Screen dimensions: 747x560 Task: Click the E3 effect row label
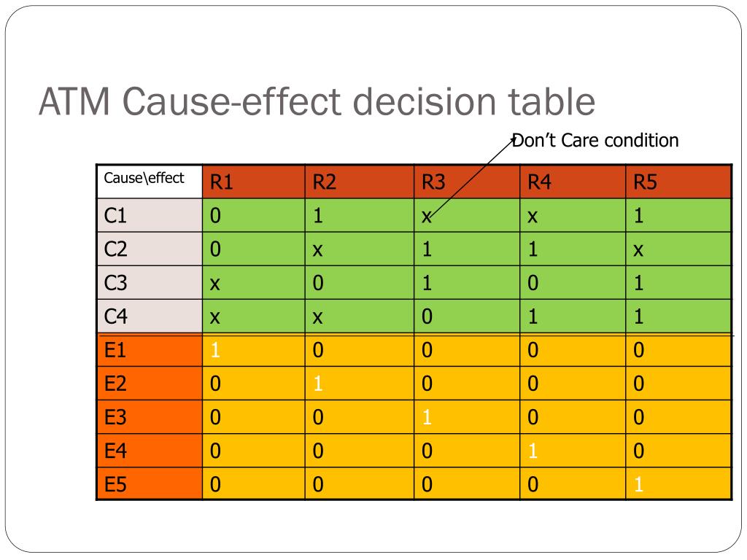(x=150, y=418)
